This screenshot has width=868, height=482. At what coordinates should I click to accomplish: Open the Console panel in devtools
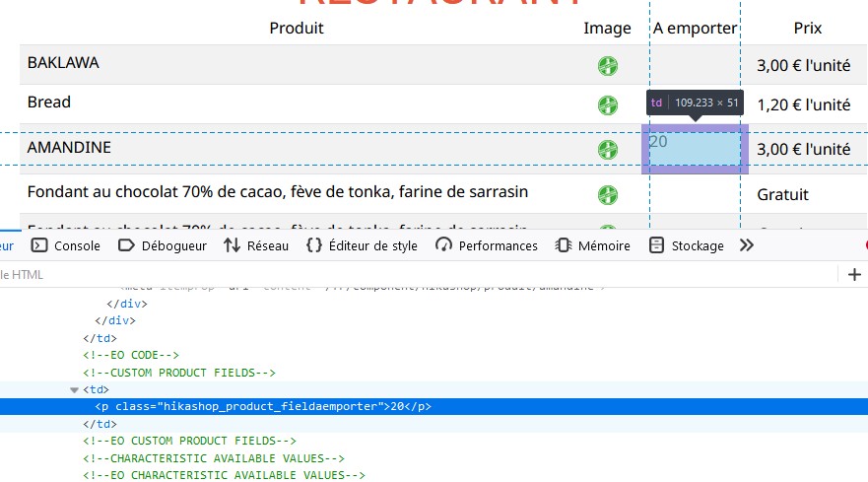(x=66, y=245)
